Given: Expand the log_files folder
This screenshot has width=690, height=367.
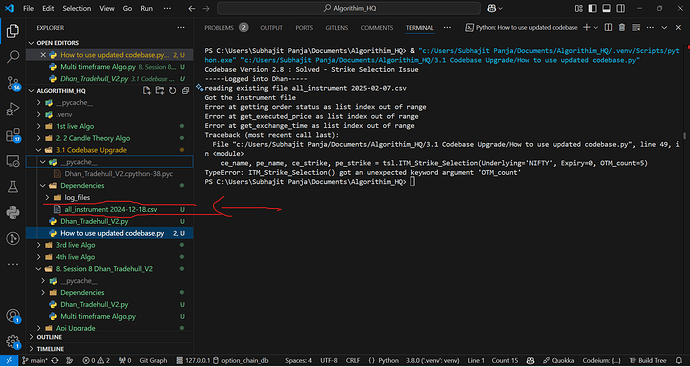Looking at the screenshot, I should (x=48, y=198).
